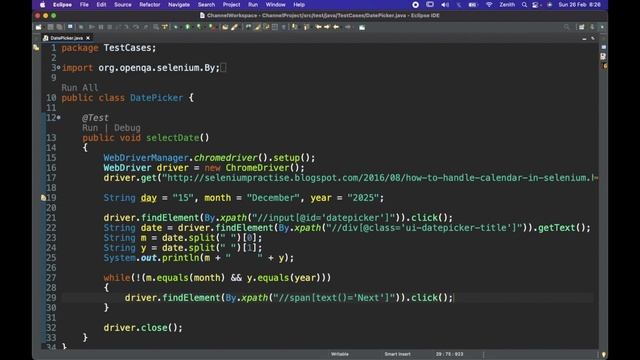Click the Wi-Fi icon in menu bar

point(489,4)
